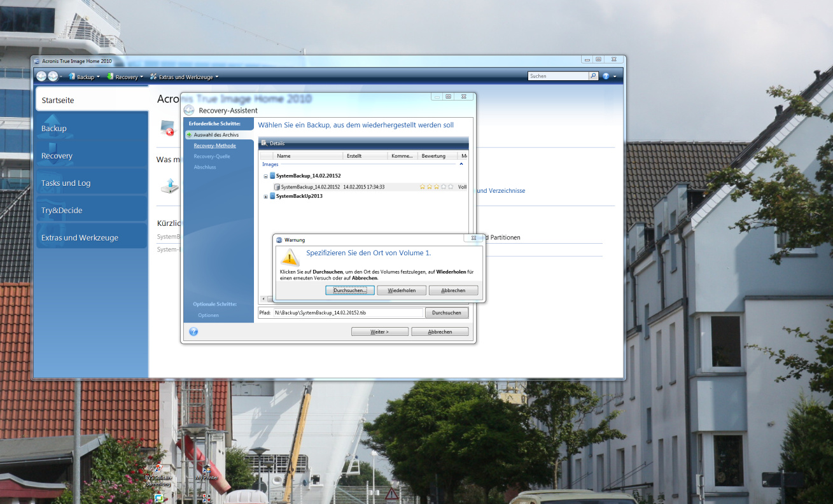This screenshot has width=833, height=504.
Task: Click the Suchen search field in main window
Action: (558, 76)
